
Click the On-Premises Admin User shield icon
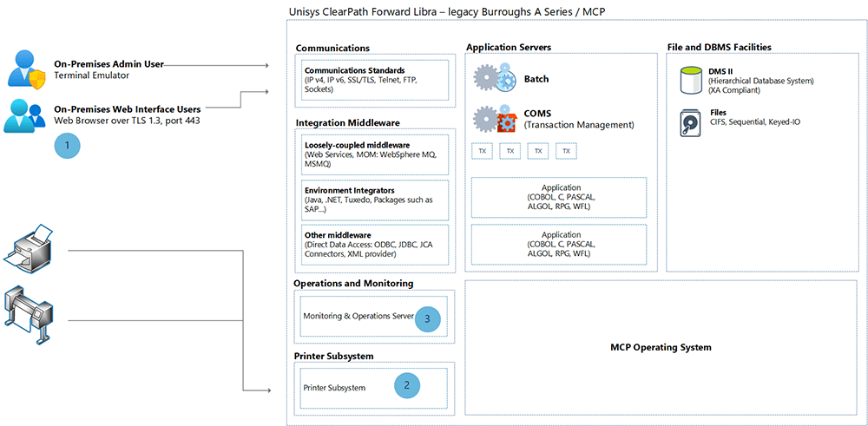(27, 69)
